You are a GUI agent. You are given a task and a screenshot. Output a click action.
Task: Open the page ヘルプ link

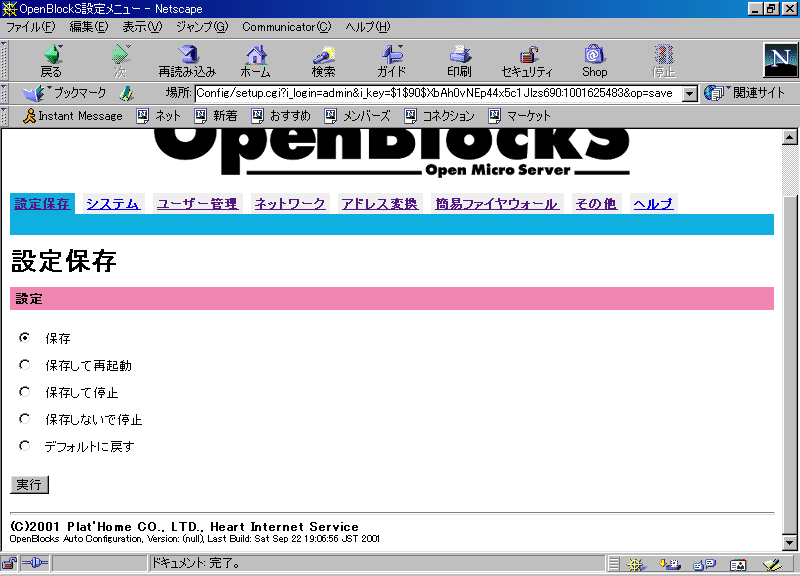pos(654,204)
